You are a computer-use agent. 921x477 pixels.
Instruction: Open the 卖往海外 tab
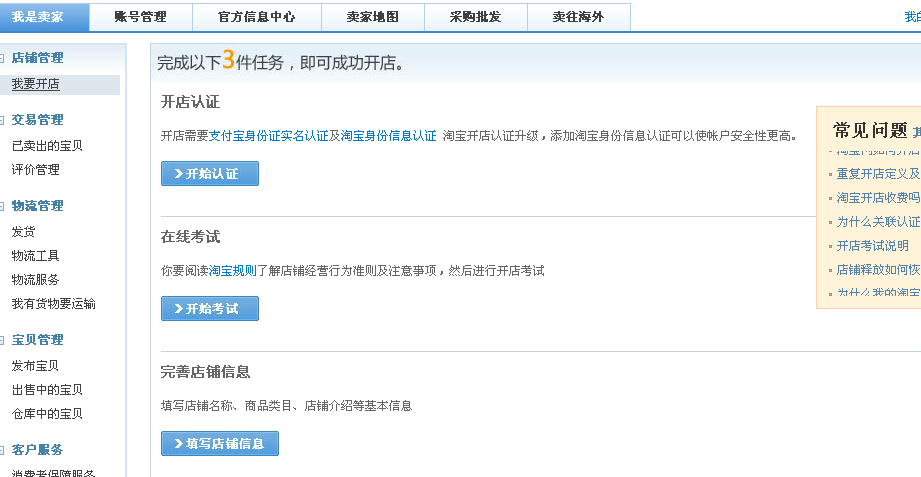pos(578,17)
